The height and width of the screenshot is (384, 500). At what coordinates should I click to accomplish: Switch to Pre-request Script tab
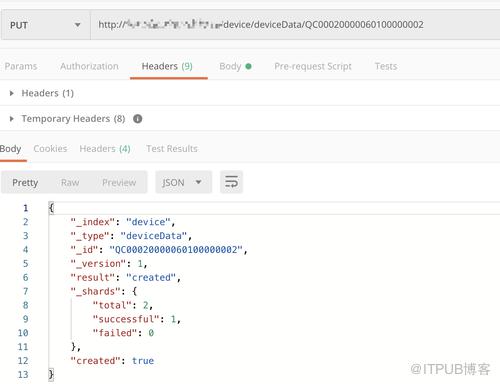pyautogui.click(x=313, y=66)
